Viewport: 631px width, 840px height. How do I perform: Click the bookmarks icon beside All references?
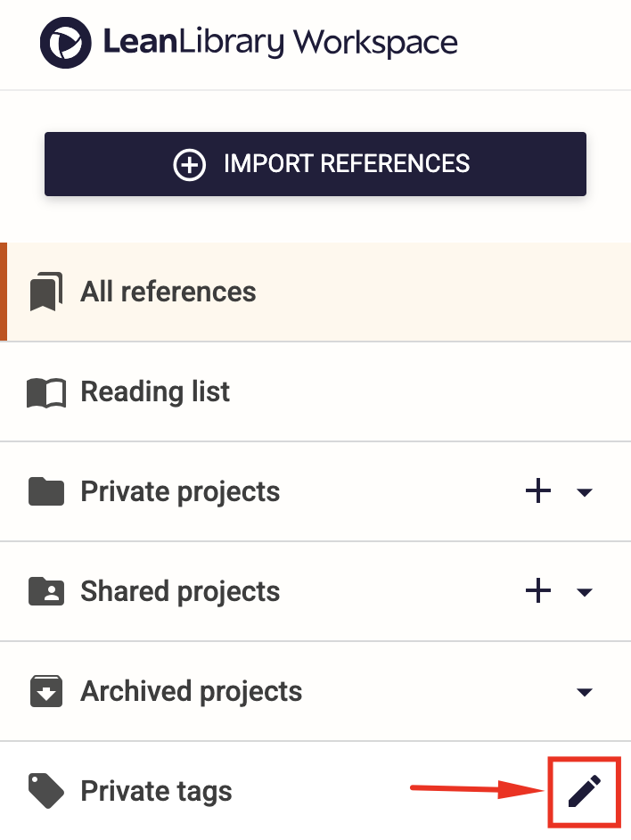click(46, 292)
